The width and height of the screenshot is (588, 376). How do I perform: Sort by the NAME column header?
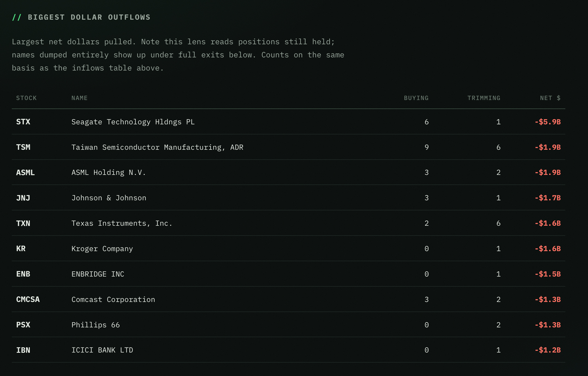point(80,98)
